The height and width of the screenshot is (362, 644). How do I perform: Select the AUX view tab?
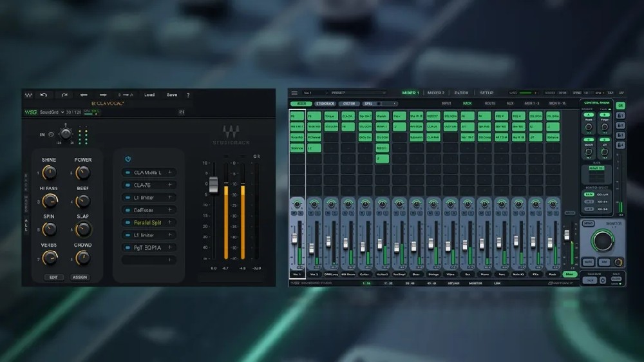pos(510,104)
